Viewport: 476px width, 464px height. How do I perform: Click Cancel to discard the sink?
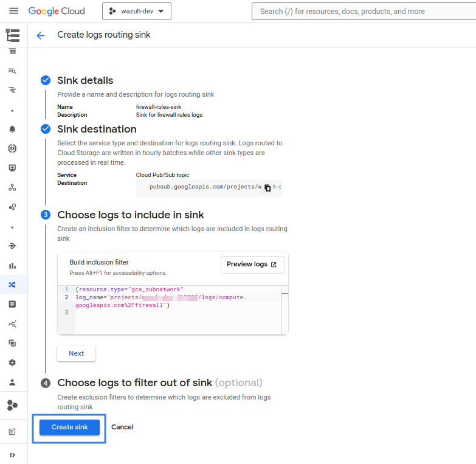(122, 427)
